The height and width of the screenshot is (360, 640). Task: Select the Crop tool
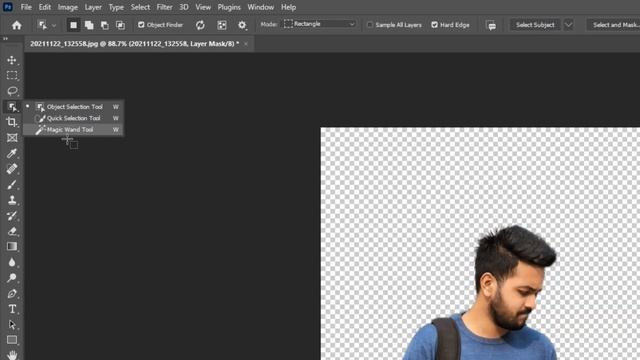pos(12,122)
